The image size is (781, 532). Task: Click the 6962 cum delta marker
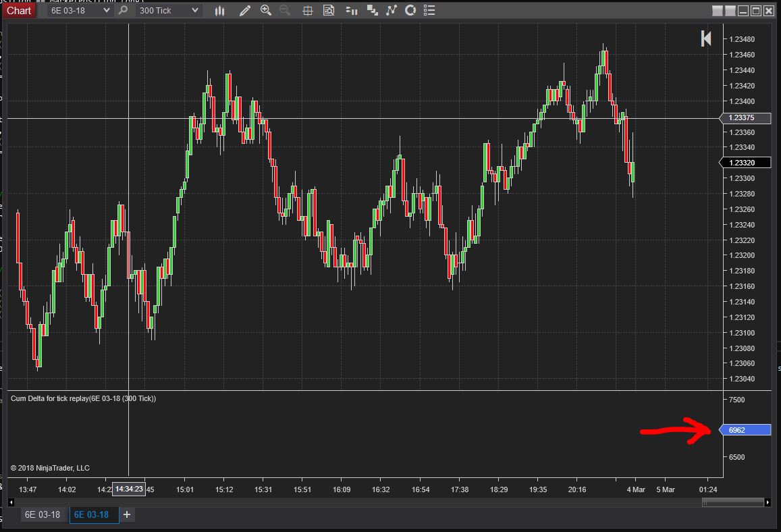tap(746, 430)
